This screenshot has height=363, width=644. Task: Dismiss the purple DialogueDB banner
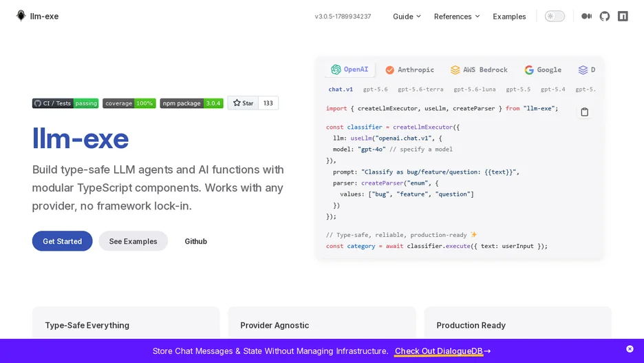click(x=630, y=349)
